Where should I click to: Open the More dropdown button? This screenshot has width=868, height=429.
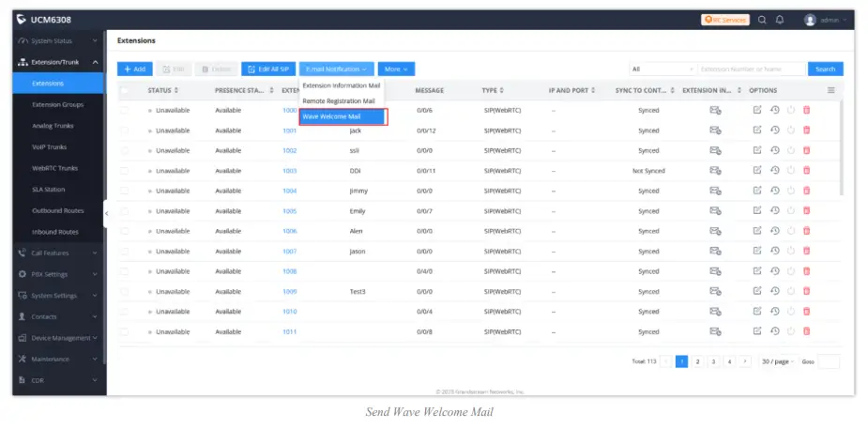point(396,69)
